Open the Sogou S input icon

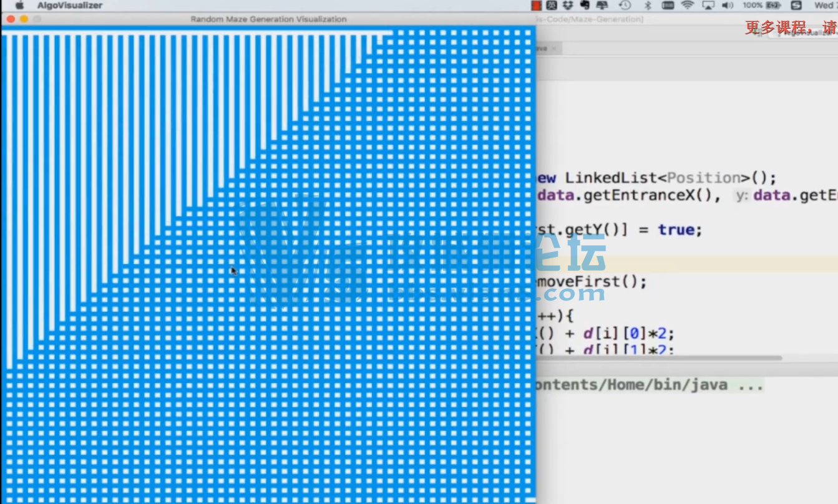796,6
